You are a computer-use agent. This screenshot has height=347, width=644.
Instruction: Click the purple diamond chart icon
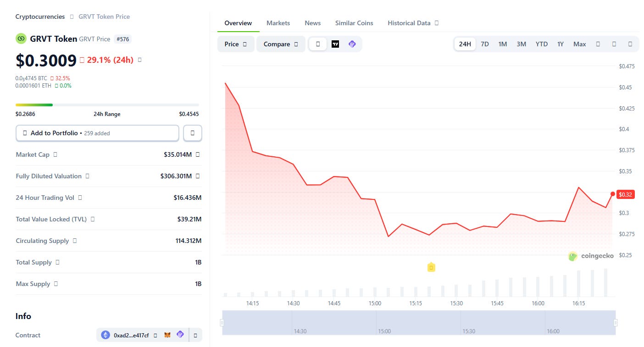click(352, 44)
